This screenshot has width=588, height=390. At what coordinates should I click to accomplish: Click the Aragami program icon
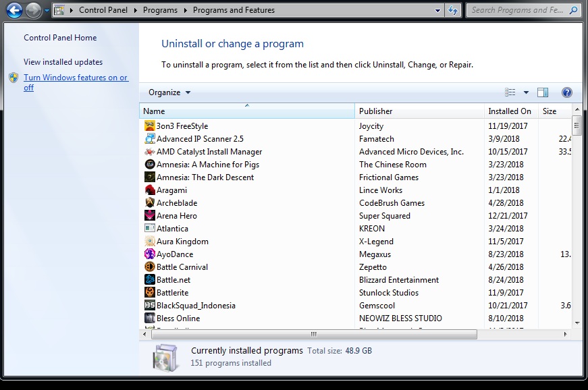point(150,190)
